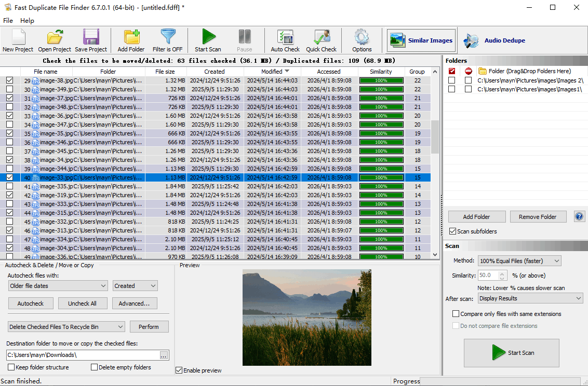588x386 pixels.
Task: Enable Compare only files with same extensions
Action: click(x=456, y=313)
